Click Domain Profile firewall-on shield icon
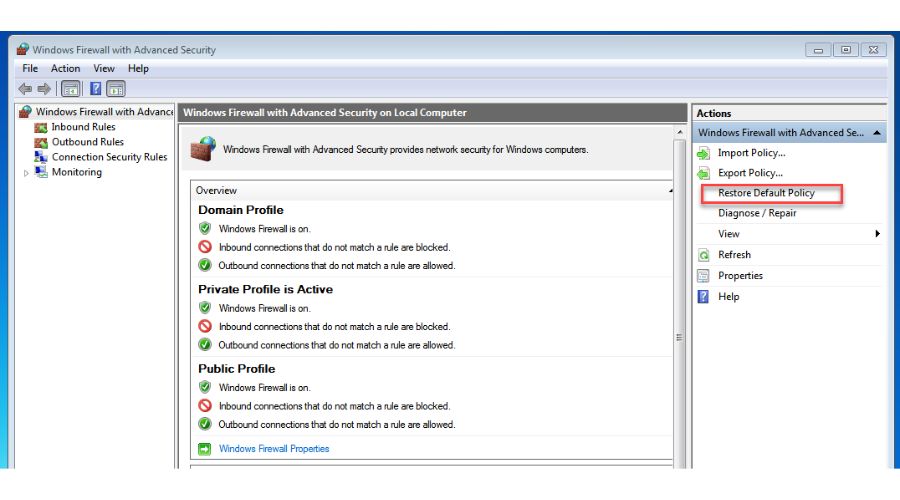Image resolution: width=900 pixels, height=500 pixels. 205,228
